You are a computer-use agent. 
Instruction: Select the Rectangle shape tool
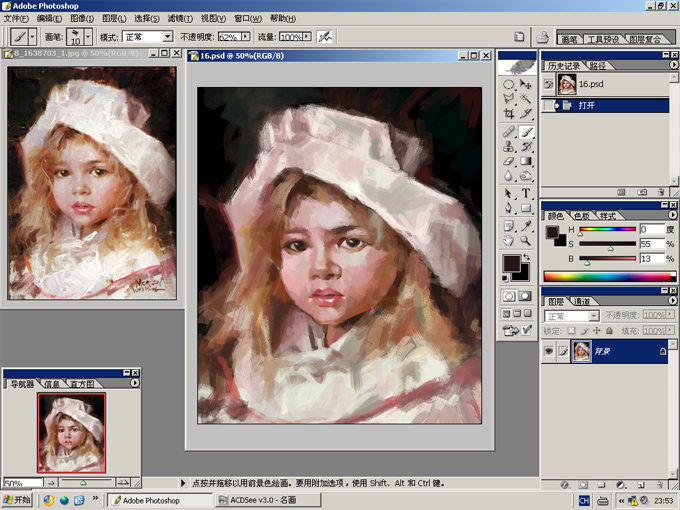click(525, 208)
